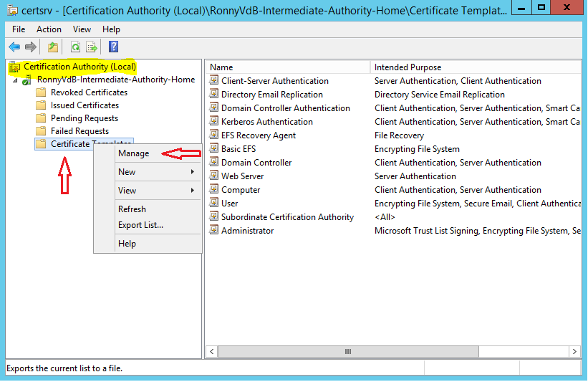Click the horizontal scrollbar thumb in the list pane
The height and width of the screenshot is (382, 588).
click(x=348, y=352)
